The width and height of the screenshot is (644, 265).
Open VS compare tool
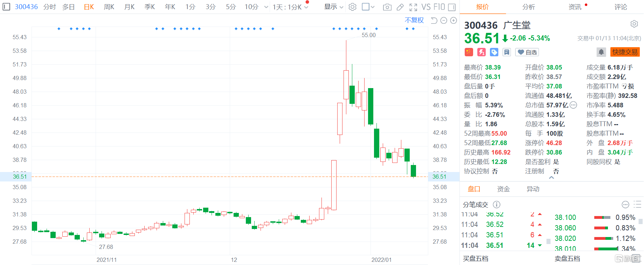click(x=426, y=7)
